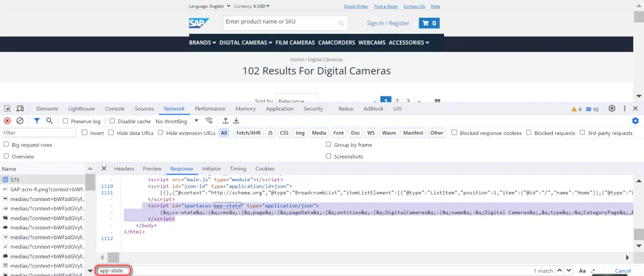This screenshot has height=276, width=644.
Task: Click the product name or SKU search box
Action: 286,23
